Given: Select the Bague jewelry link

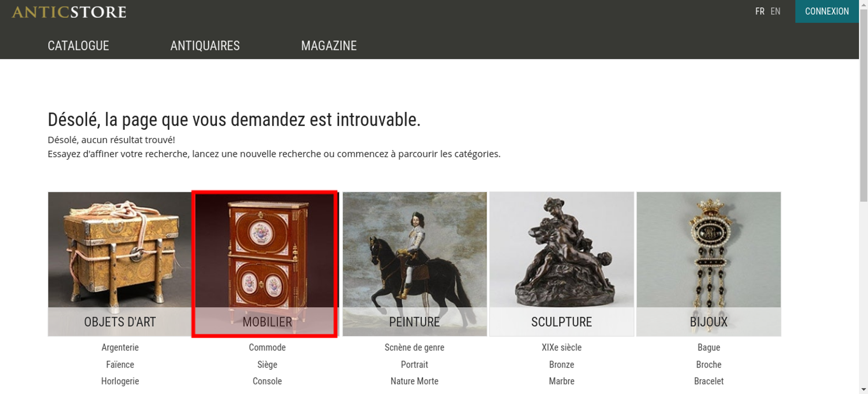Looking at the screenshot, I should [x=709, y=347].
